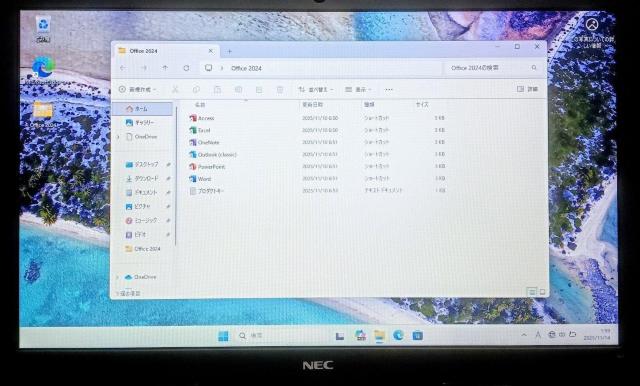Click the Delete trash icon in toolbar

click(x=280, y=89)
